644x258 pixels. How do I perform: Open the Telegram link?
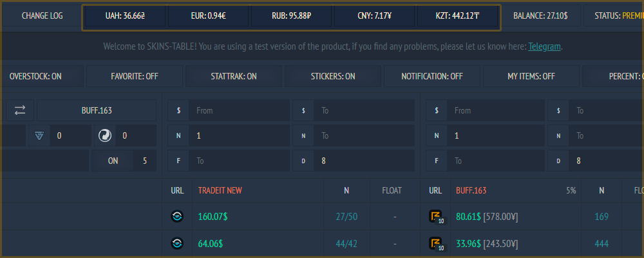click(x=545, y=46)
